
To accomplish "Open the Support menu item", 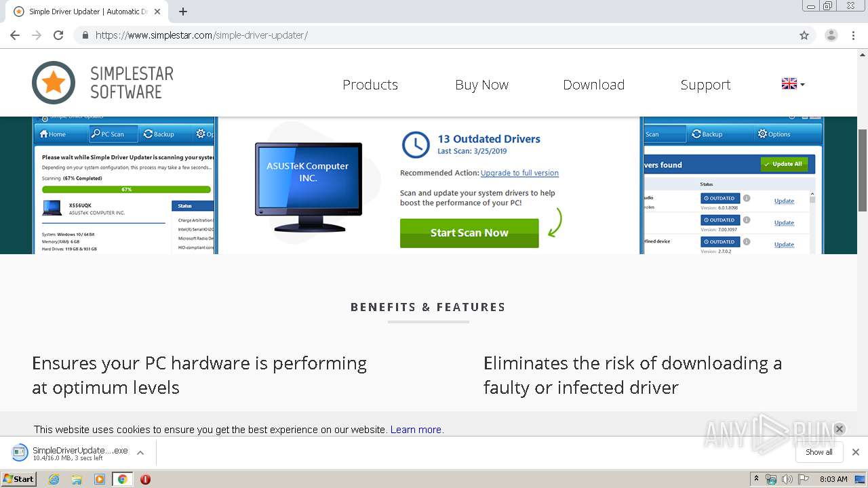I will (705, 85).
